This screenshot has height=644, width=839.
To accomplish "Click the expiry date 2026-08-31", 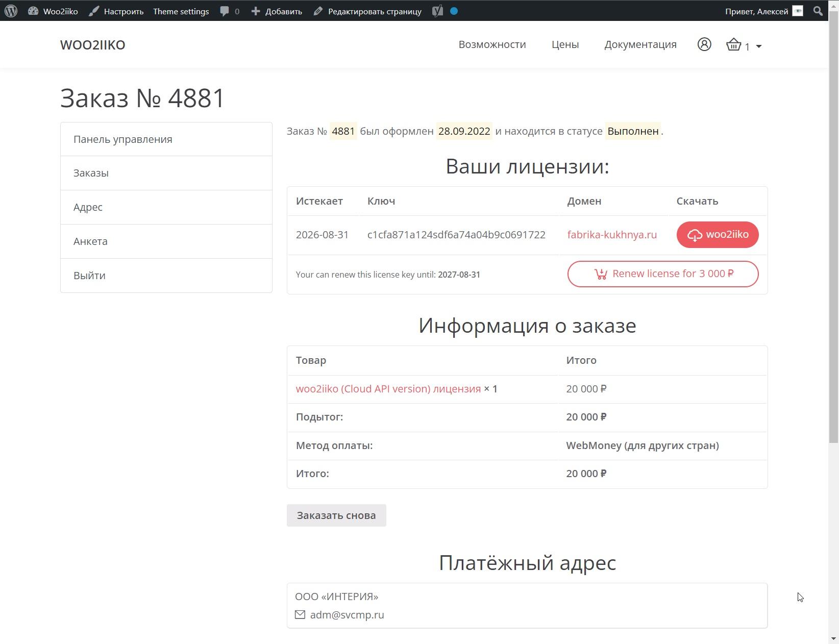I will 322,235.
